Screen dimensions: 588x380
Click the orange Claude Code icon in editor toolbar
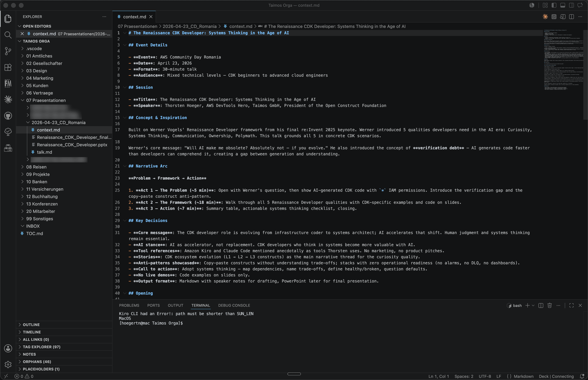pyautogui.click(x=545, y=17)
